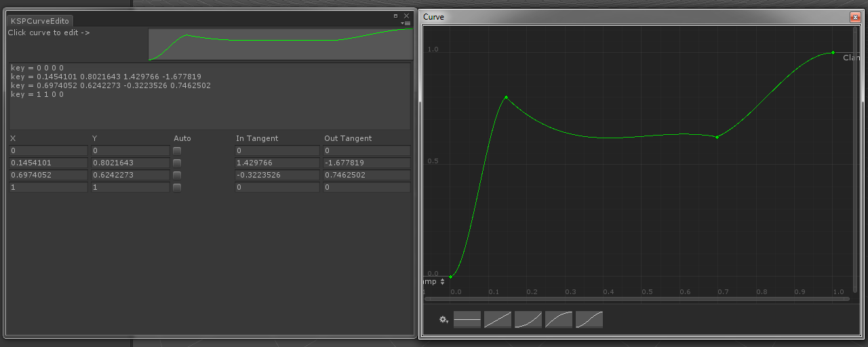
Task: Open the right clamp wrap-mode dropdown
Action: click(851, 58)
